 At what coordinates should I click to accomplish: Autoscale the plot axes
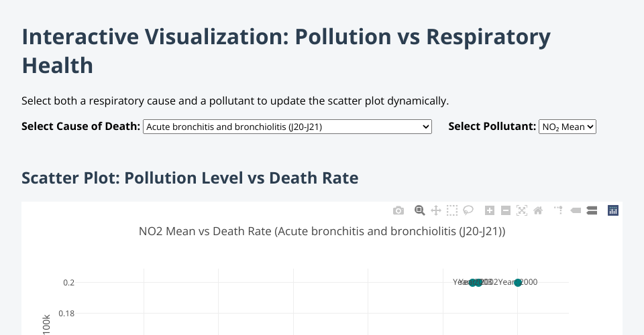(x=522, y=210)
